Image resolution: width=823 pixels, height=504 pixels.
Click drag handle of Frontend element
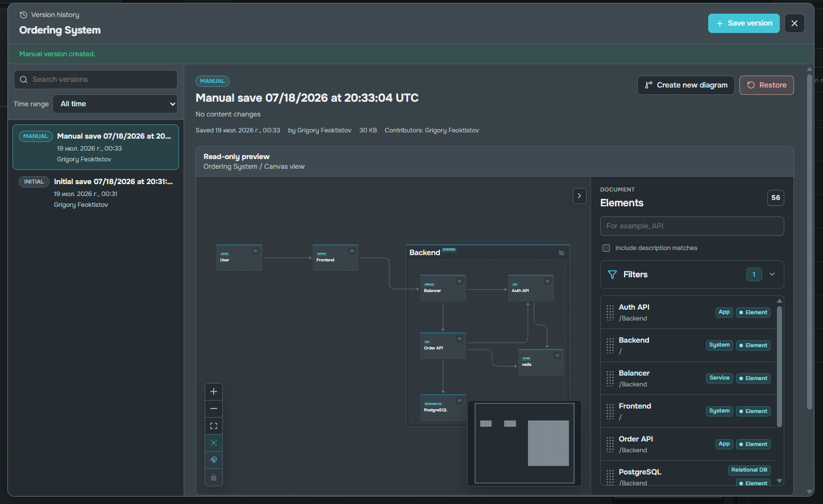pos(610,411)
